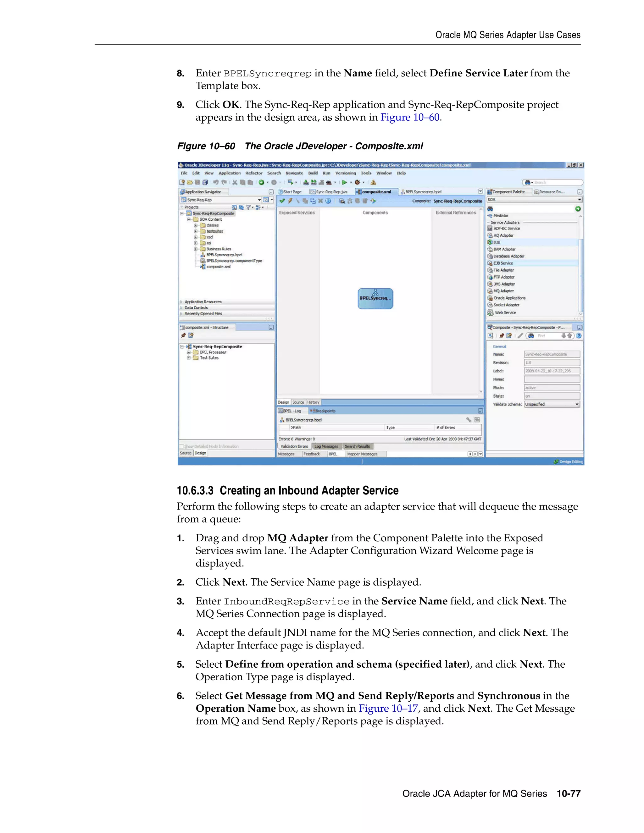Collapse the SOA Content folder node
Viewport: 644px width, 833px height.
(x=189, y=220)
